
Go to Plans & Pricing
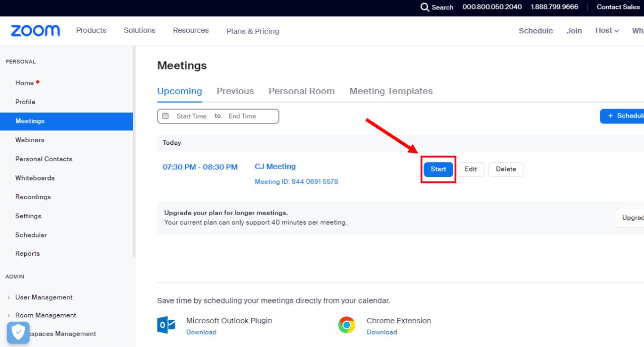[x=253, y=31]
